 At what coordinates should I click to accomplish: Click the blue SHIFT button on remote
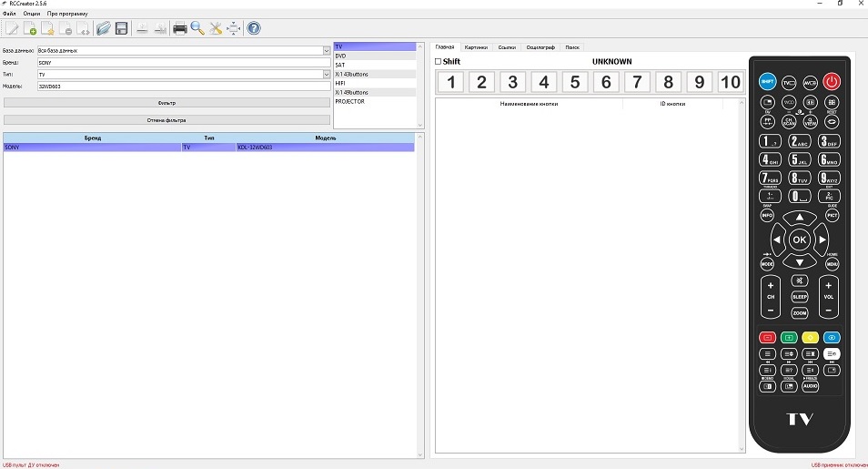pos(767,81)
